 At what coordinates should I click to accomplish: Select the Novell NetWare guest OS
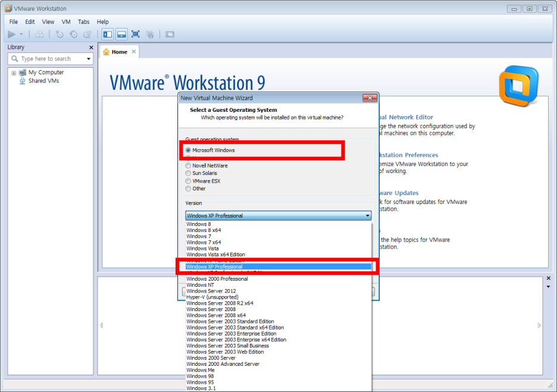tap(189, 165)
